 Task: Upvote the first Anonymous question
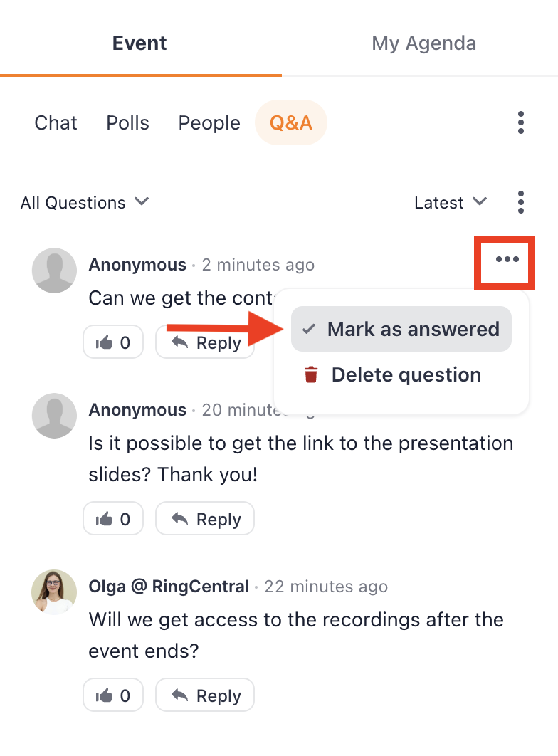(x=113, y=342)
